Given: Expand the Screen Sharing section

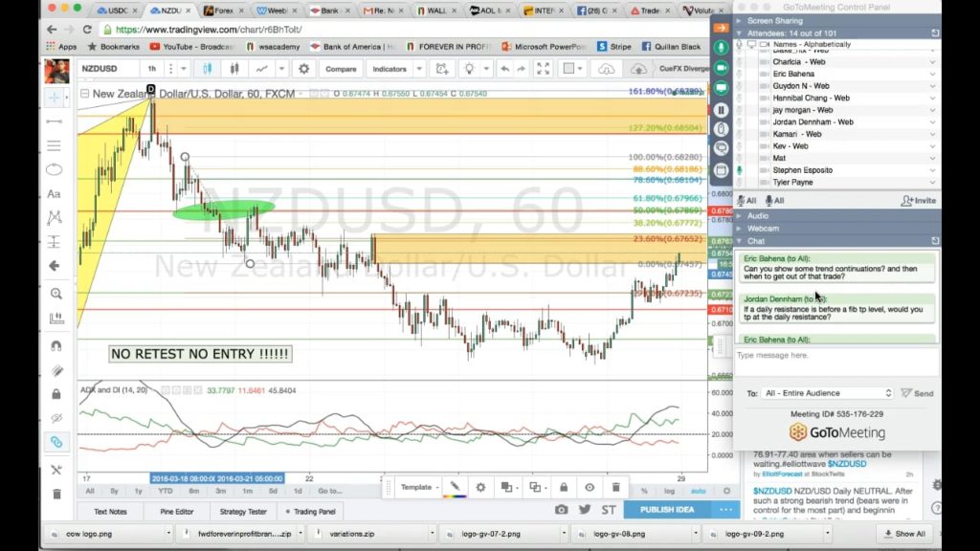Looking at the screenshot, I should [775, 20].
